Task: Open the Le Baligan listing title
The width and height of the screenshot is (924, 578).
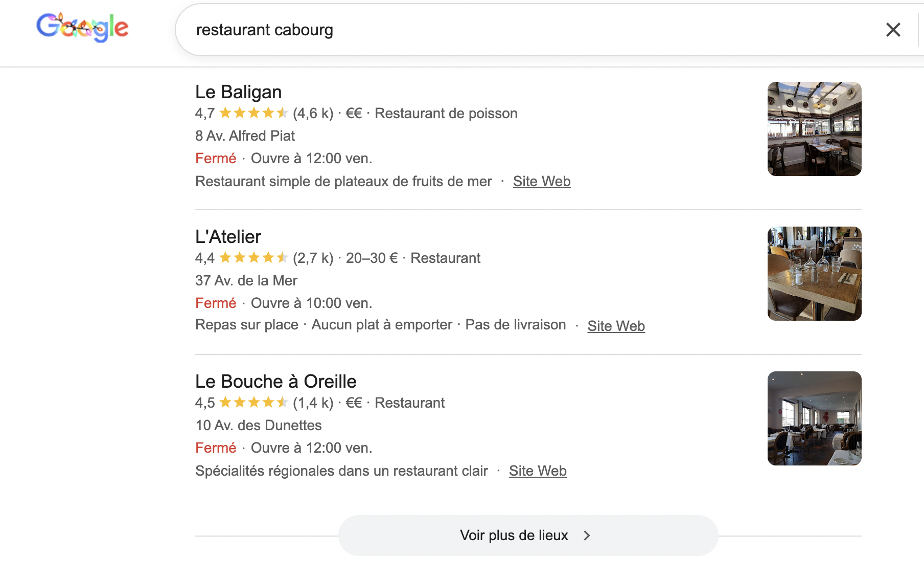Action: point(238,92)
